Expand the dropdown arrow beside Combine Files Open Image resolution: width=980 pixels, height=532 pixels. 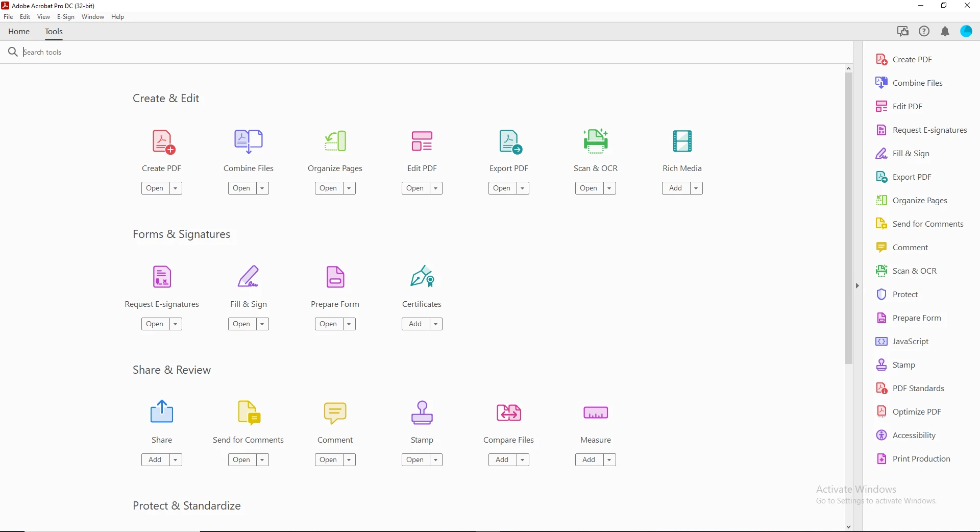pos(262,188)
